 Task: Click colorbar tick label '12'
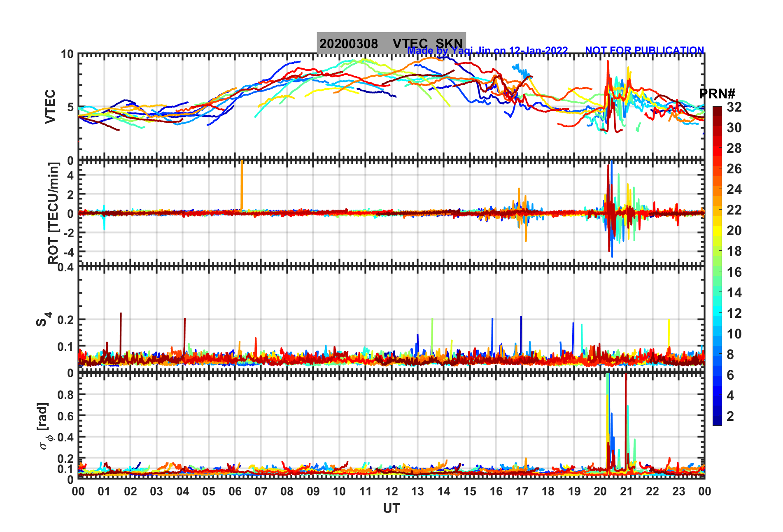[x=734, y=313]
